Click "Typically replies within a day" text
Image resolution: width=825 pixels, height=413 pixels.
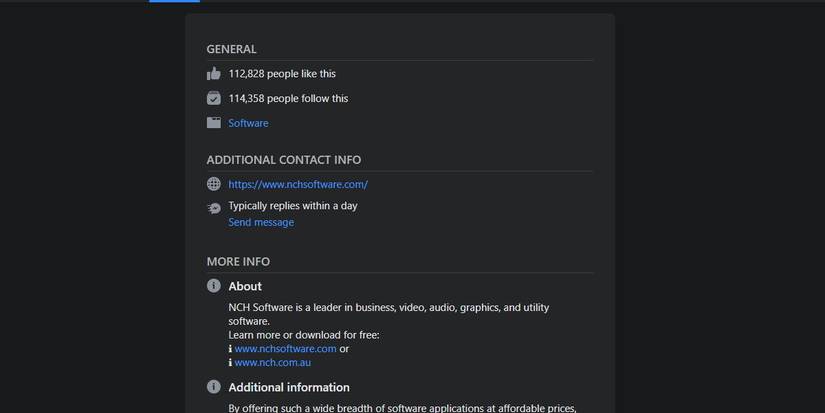point(292,206)
